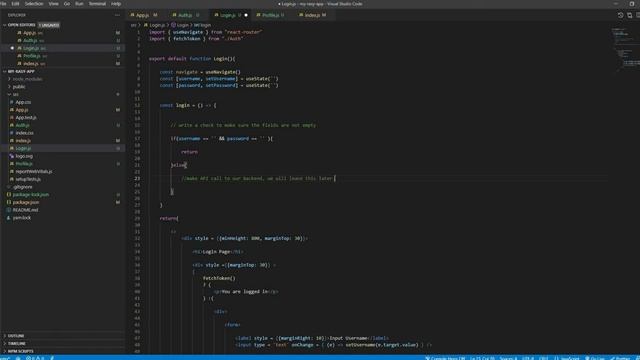Open the Run menu
640x360 pixels.
coord(79,4)
